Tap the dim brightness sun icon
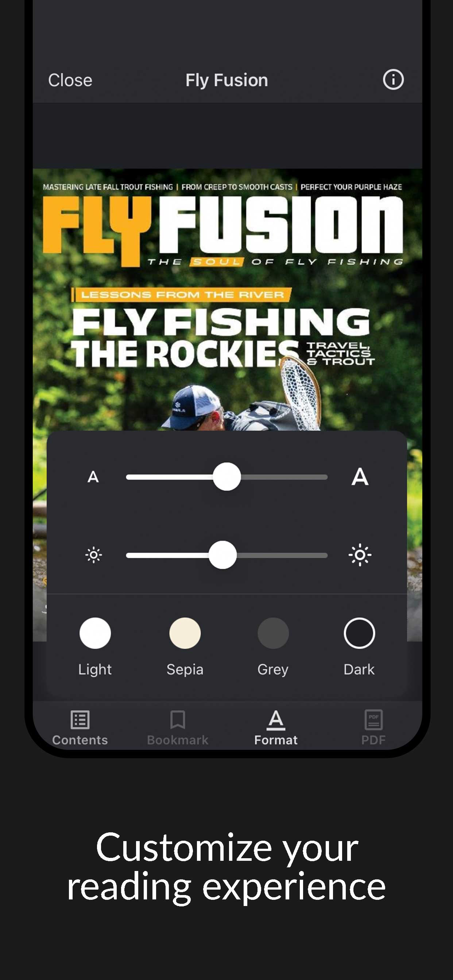The height and width of the screenshot is (980, 453). (x=94, y=555)
